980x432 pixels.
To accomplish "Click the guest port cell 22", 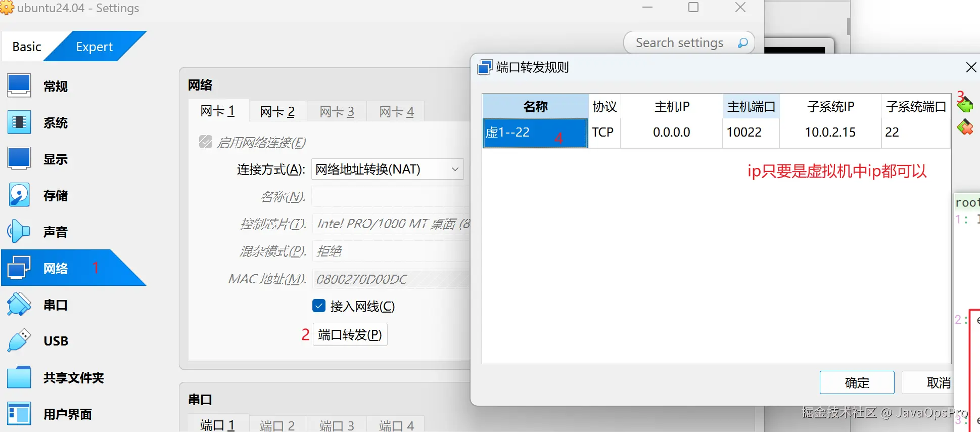I will tap(916, 133).
